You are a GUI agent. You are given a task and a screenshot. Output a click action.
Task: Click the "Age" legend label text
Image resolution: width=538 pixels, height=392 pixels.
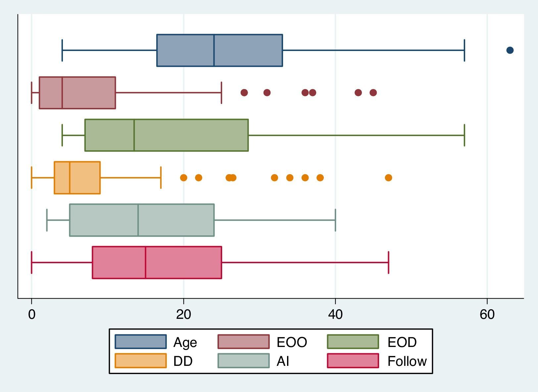pyautogui.click(x=185, y=342)
